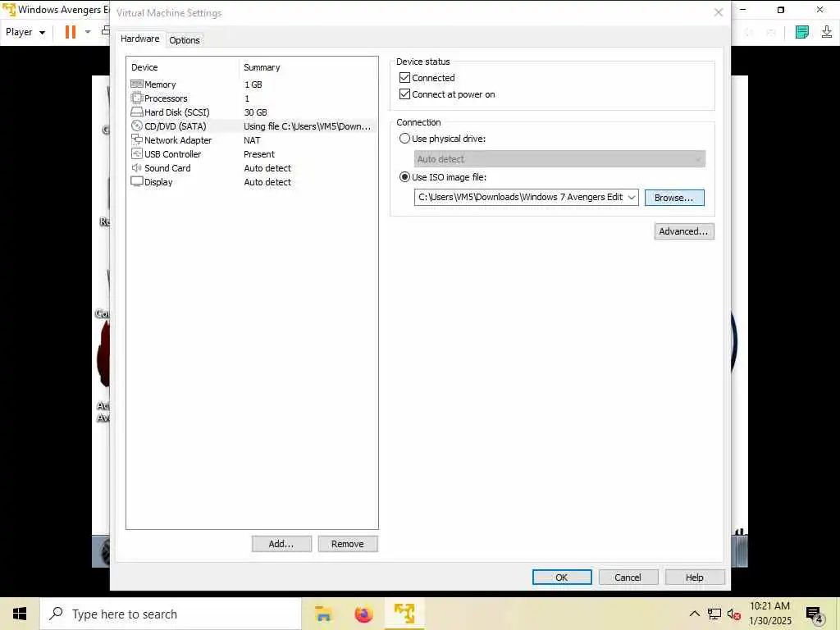Click Display's 'Auto detect' summary

pyautogui.click(x=267, y=182)
